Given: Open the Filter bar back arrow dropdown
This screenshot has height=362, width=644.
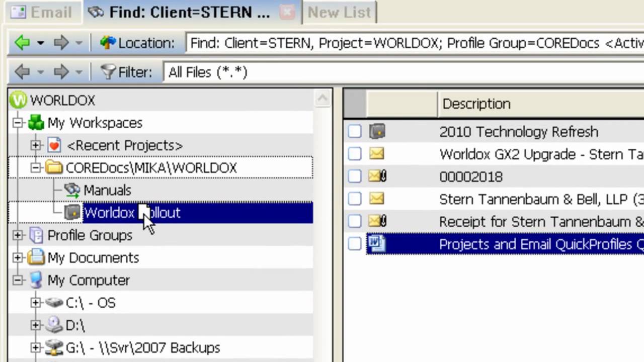Looking at the screenshot, I should coord(40,72).
